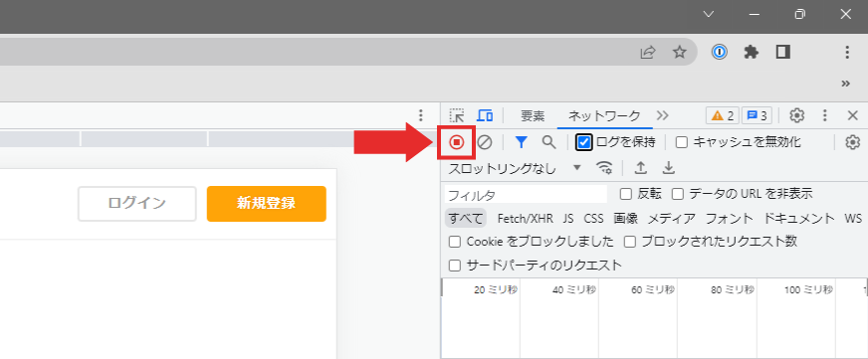Select ネットワーク tab
868x359 pixels.
click(604, 115)
